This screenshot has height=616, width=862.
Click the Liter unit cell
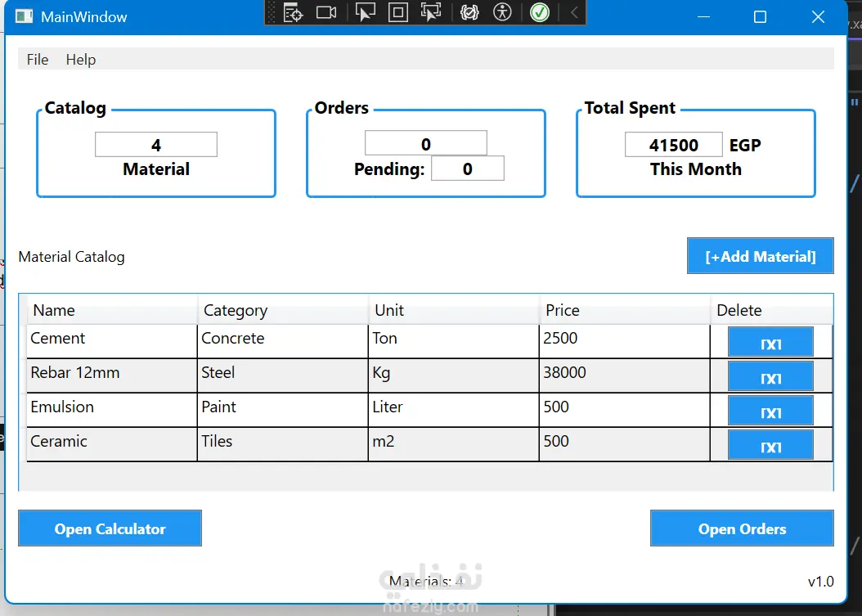pos(454,410)
